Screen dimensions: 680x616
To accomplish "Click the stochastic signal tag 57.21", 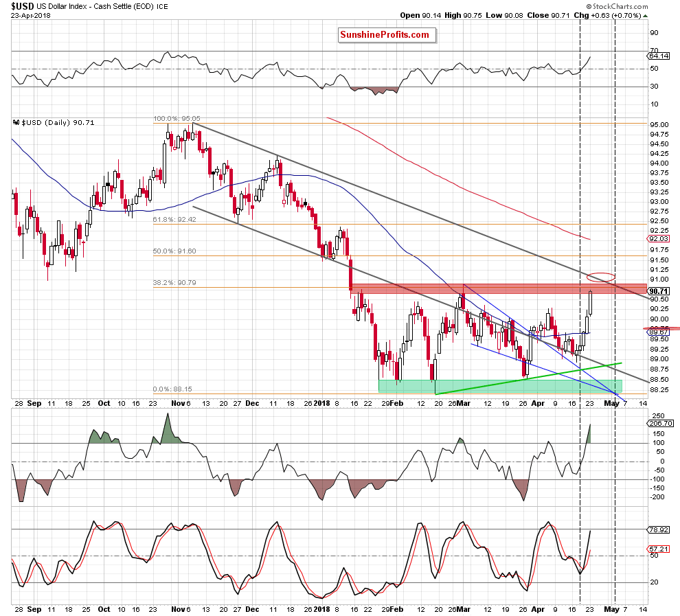I will point(658,549).
